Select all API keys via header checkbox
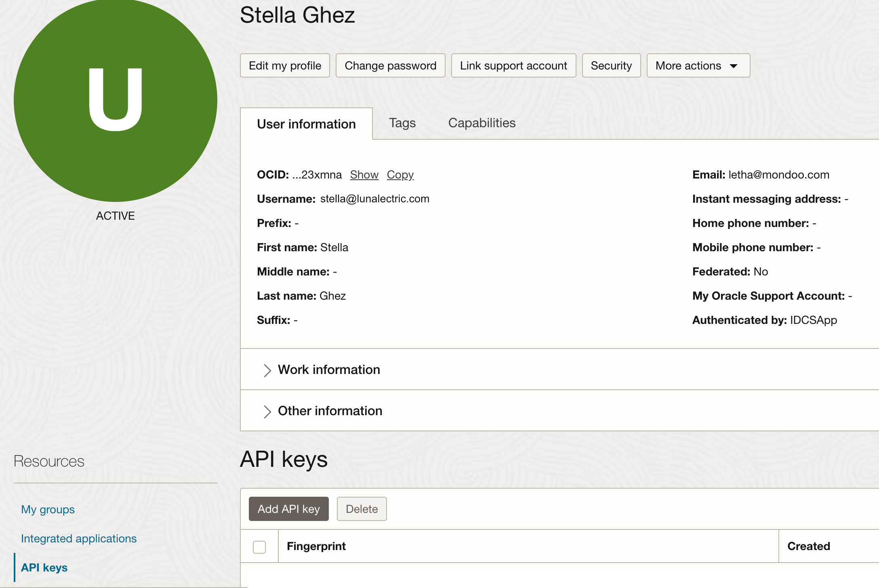Image resolution: width=879 pixels, height=588 pixels. click(x=259, y=546)
